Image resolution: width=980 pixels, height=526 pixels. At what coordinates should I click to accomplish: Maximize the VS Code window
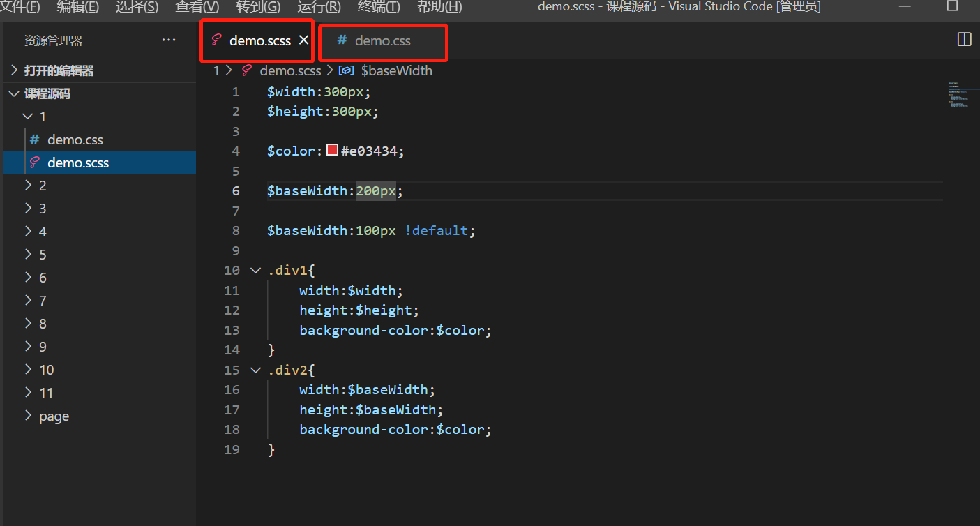pos(952,6)
